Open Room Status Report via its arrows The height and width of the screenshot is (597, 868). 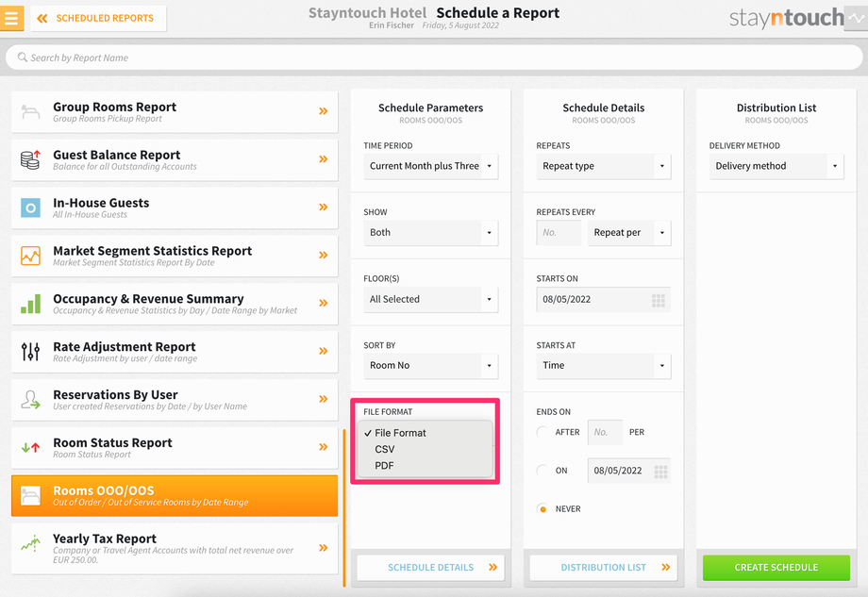324,447
